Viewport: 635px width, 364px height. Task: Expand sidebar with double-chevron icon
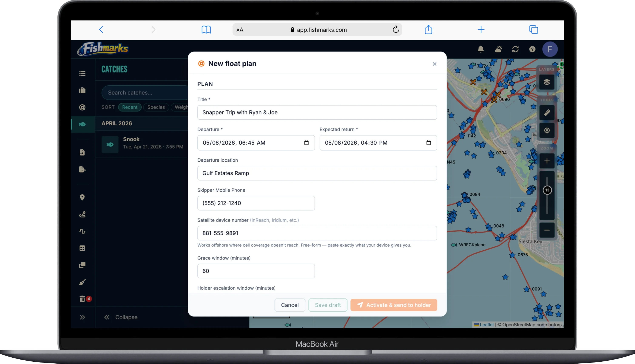click(82, 317)
